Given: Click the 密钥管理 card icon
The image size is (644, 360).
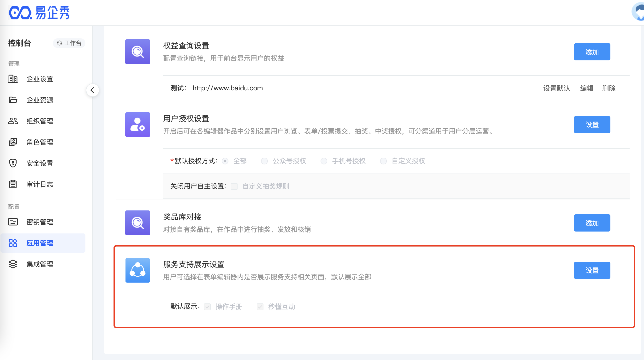Looking at the screenshot, I should (x=13, y=222).
